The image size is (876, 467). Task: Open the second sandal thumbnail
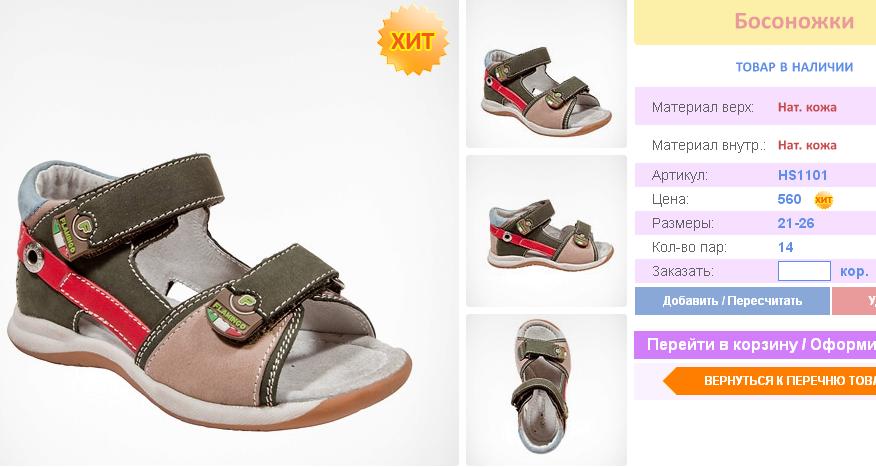click(546, 231)
